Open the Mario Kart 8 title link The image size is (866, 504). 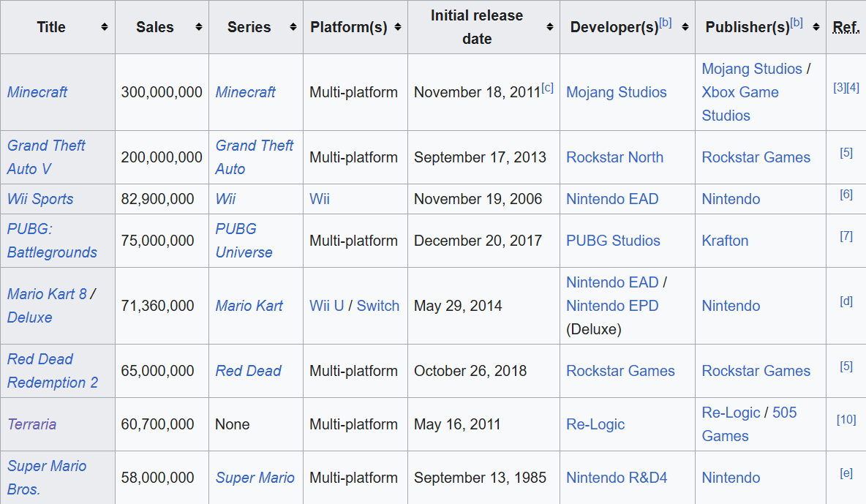[x=47, y=294]
